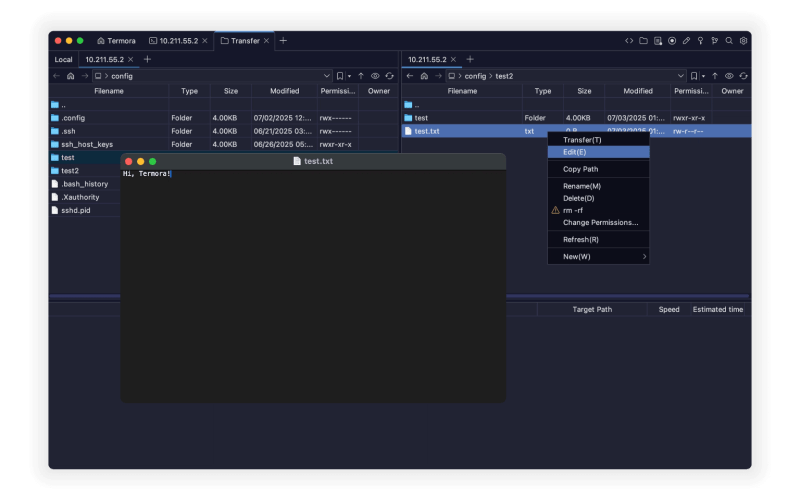Select the .ssh folder row
This screenshot has width=800, height=500.
(224, 131)
